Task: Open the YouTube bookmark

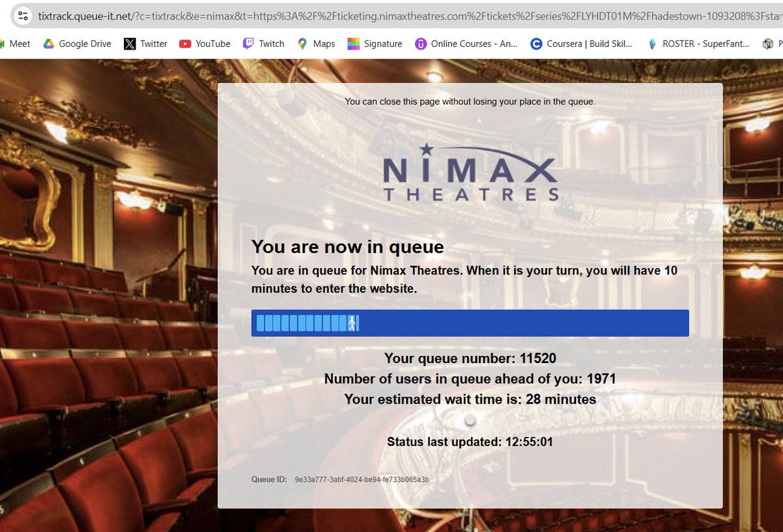Action: (x=205, y=44)
